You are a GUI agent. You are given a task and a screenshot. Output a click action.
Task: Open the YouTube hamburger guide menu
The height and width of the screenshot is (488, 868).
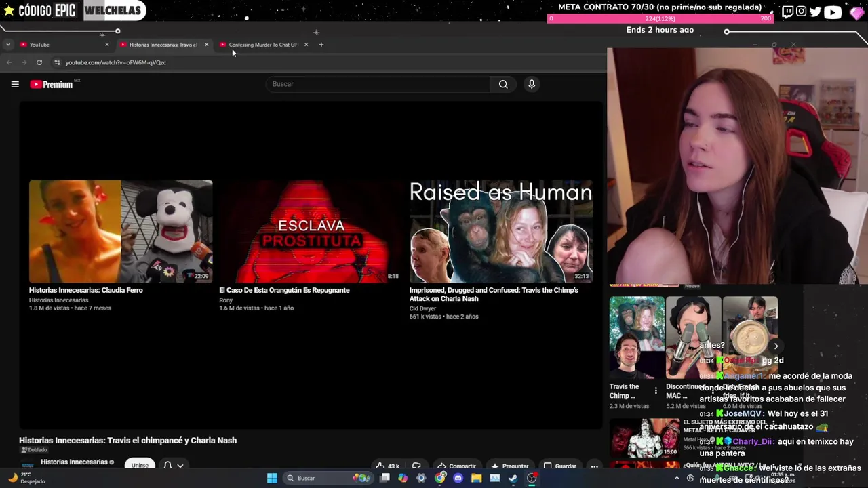[x=15, y=84]
